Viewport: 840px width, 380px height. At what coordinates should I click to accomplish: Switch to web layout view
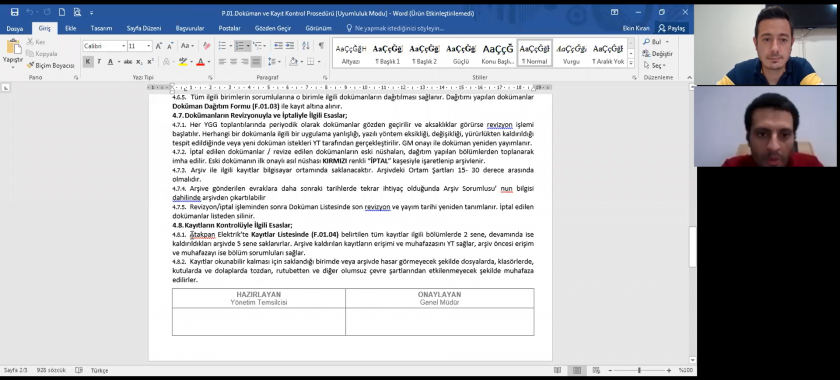point(596,370)
